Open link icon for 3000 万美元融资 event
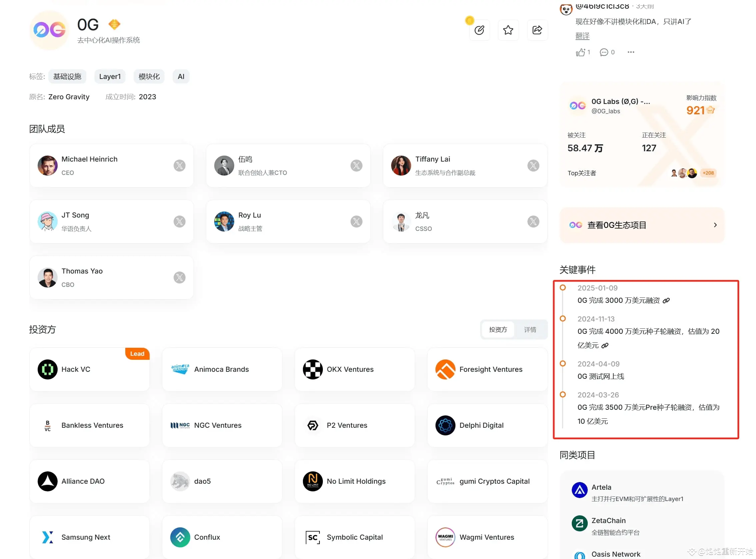The width and height of the screenshot is (756, 559). [666, 300]
